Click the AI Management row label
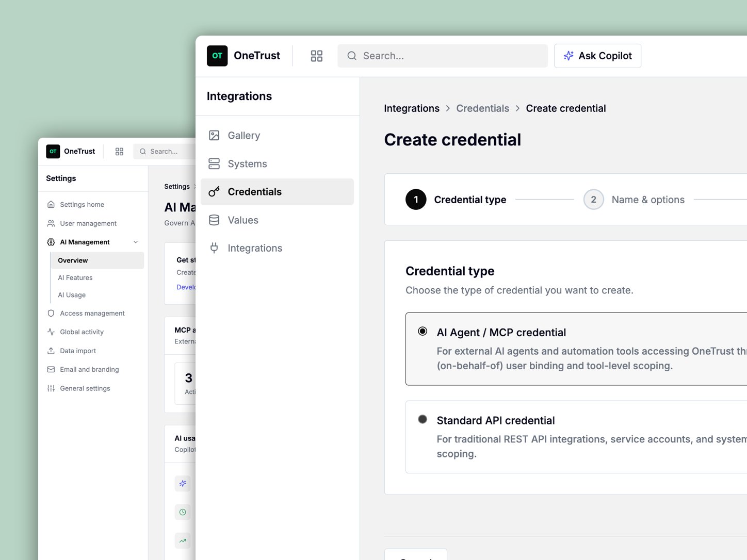Screen dimensions: 747x560 [x=85, y=242]
